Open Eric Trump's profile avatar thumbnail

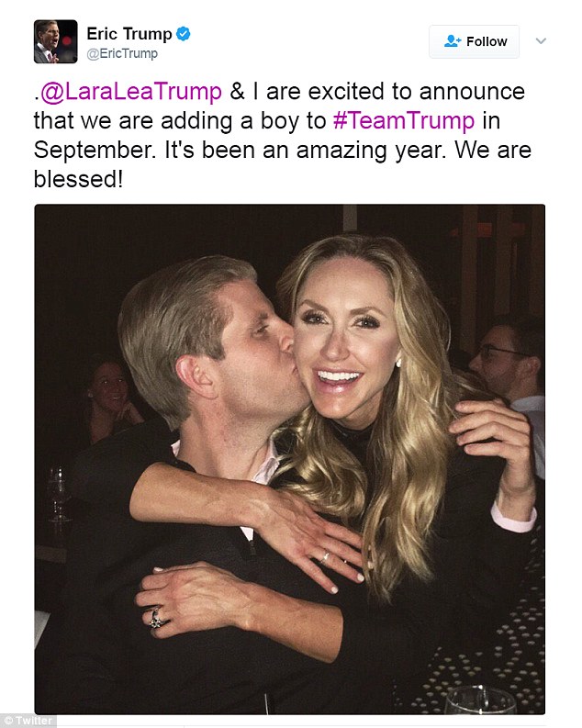[x=56, y=41]
